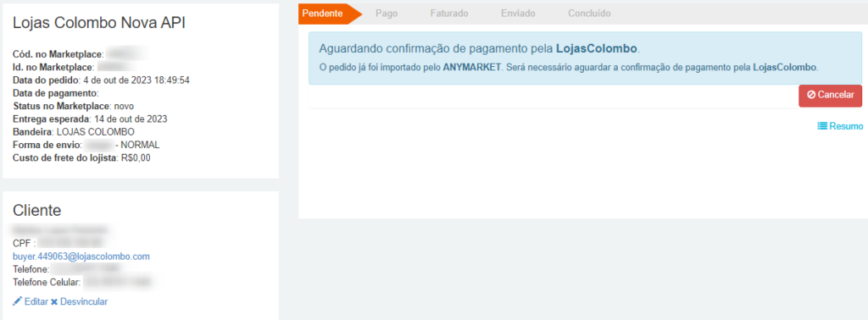Click the X icon beside Desvincular
The image size is (868, 320).
54,301
